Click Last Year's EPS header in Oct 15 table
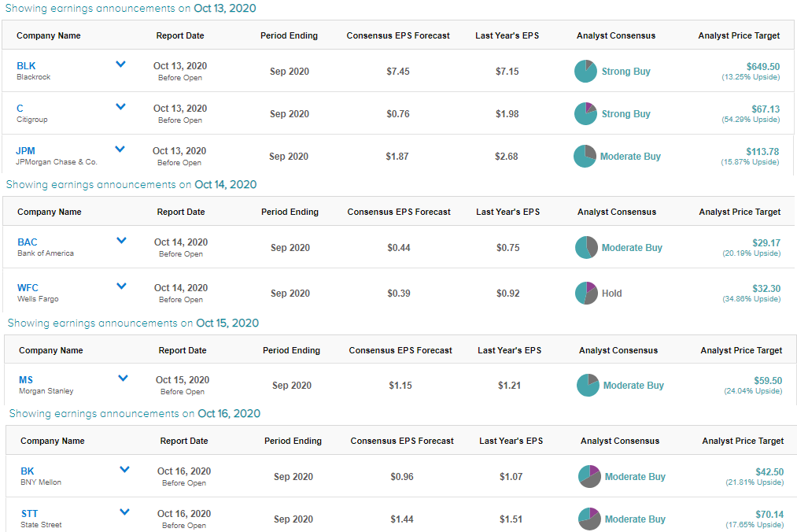The height and width of the screenshot is (532, 797). coord(509,350)
